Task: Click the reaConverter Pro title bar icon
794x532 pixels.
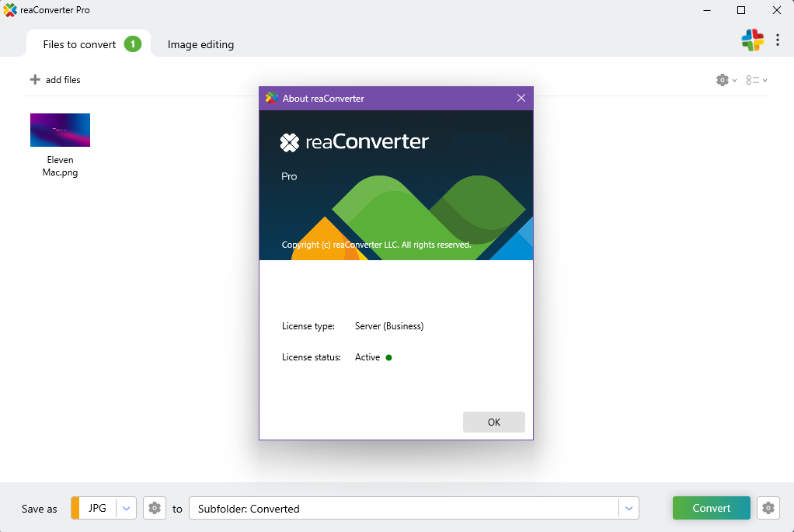Action: 9,10
